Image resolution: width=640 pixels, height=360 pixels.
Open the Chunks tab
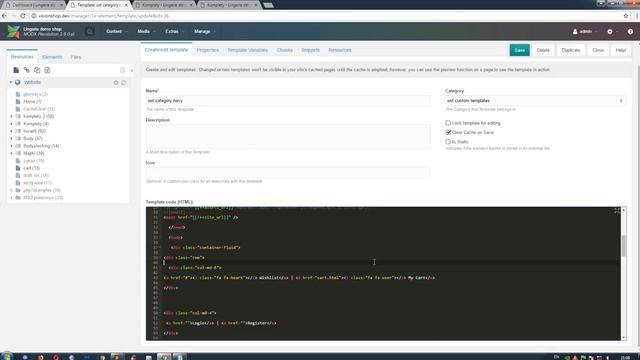(x=284, y=50)
